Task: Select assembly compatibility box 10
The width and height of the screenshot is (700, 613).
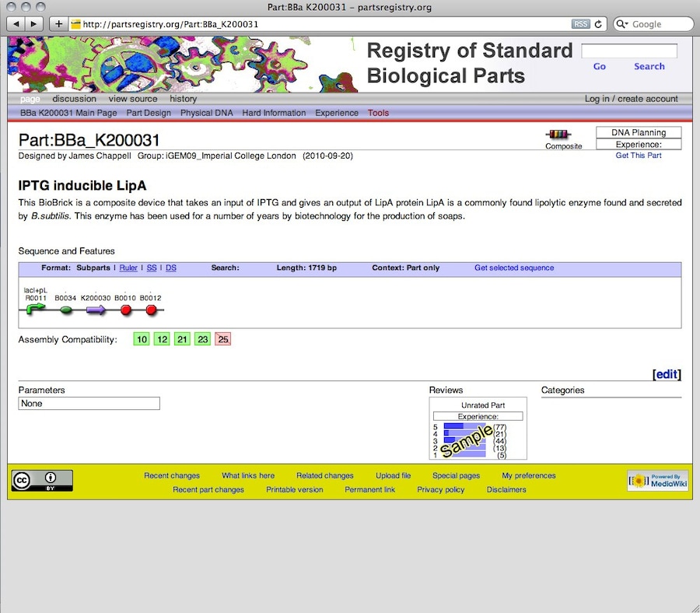Action: [141, 339]
